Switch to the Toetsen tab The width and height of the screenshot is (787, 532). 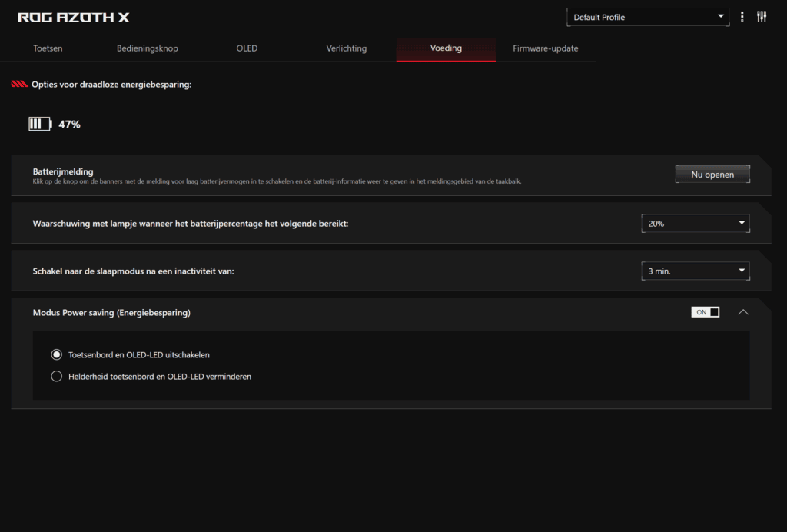coord(48,48)
